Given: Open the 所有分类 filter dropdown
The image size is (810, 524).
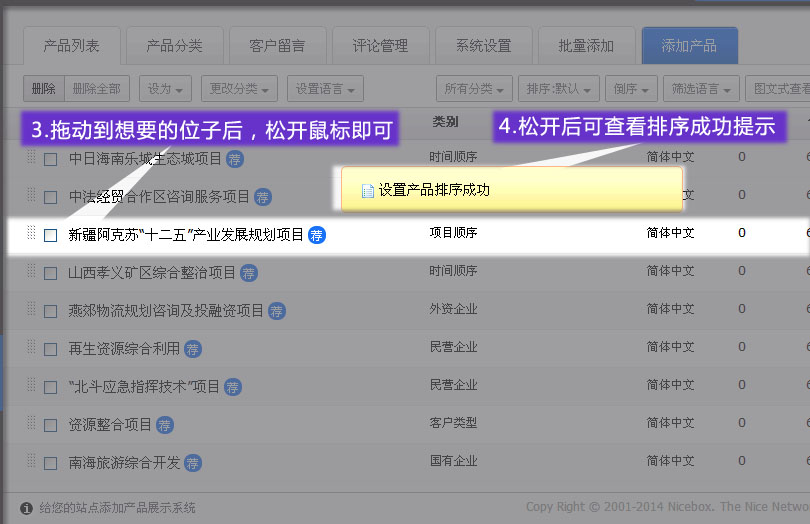Looking at the screenshot, I should (475, 89).
